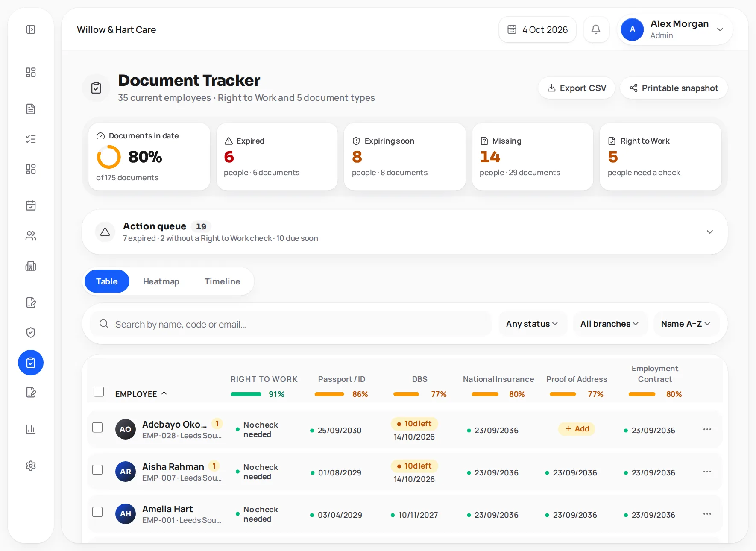Open the 4 Oct 2026 date picker
This screenshot has width=756, height=551.
(537, 29)
